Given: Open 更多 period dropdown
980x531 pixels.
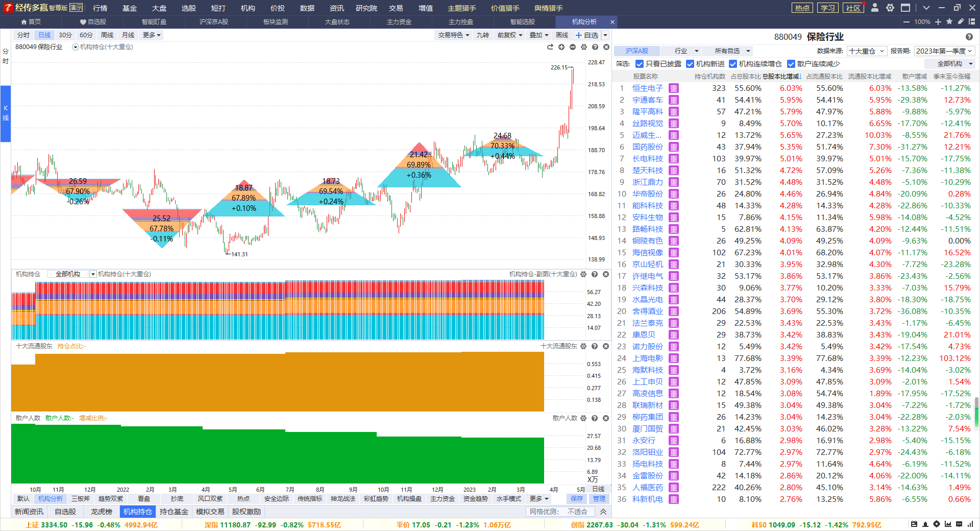Looking at the screenshot, I should pos(152,35).
